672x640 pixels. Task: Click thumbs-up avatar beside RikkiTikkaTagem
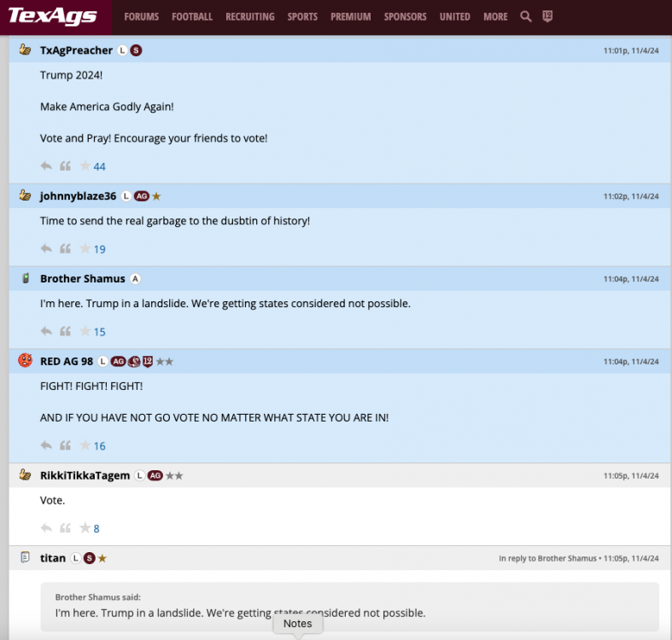[26, 474]
